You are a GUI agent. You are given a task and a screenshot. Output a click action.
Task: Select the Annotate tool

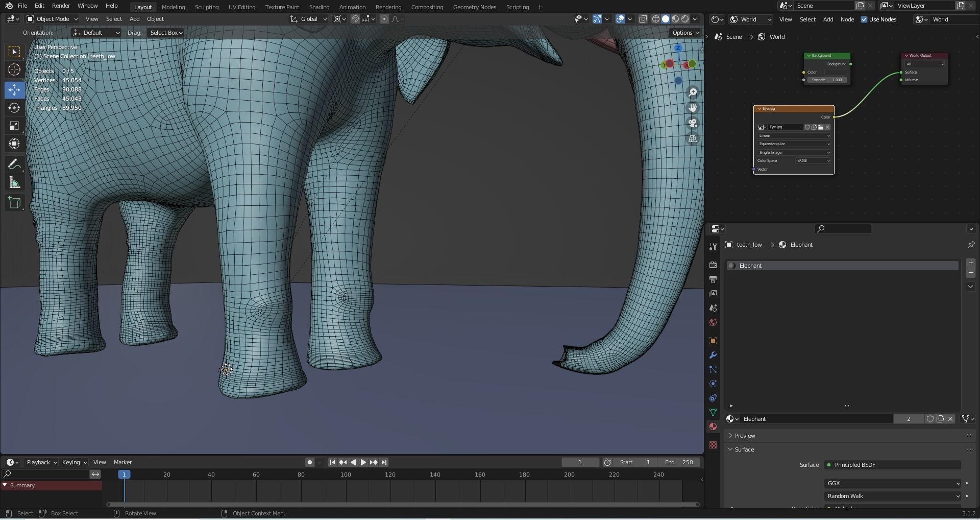[x=14, y=164]
